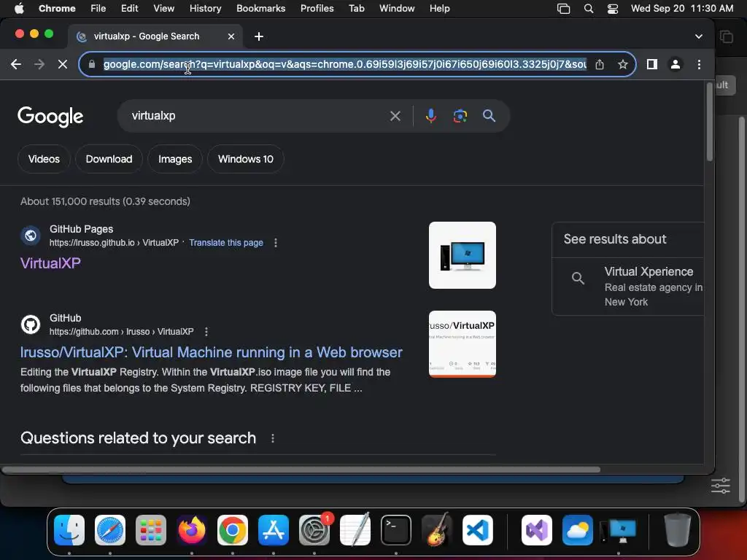747x560 pixels.
Task: Close the virtualxp Google Search tab
Action: (231, 36)
